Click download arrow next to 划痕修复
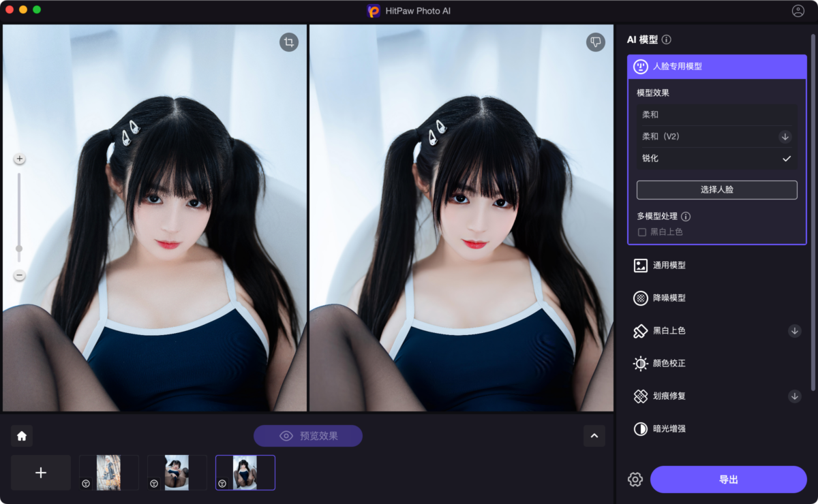 pos(795,396)
